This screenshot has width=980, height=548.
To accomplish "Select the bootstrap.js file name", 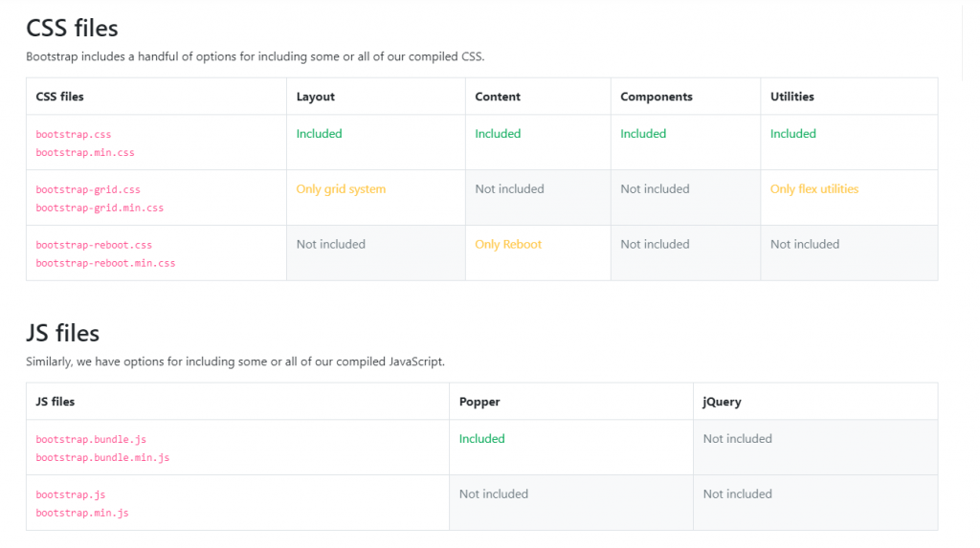I will (x=71, y=495).
